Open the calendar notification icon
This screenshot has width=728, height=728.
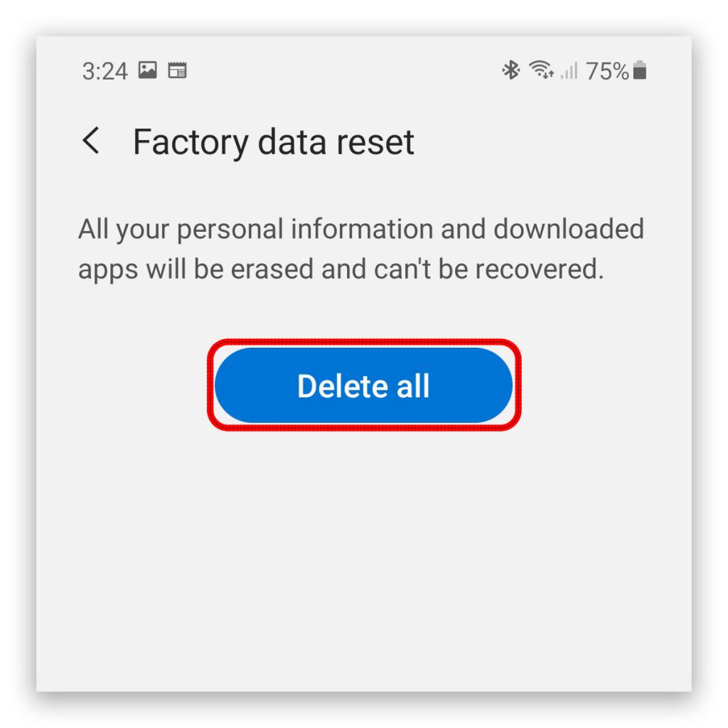pyautogui.click(x=177, y=70)
